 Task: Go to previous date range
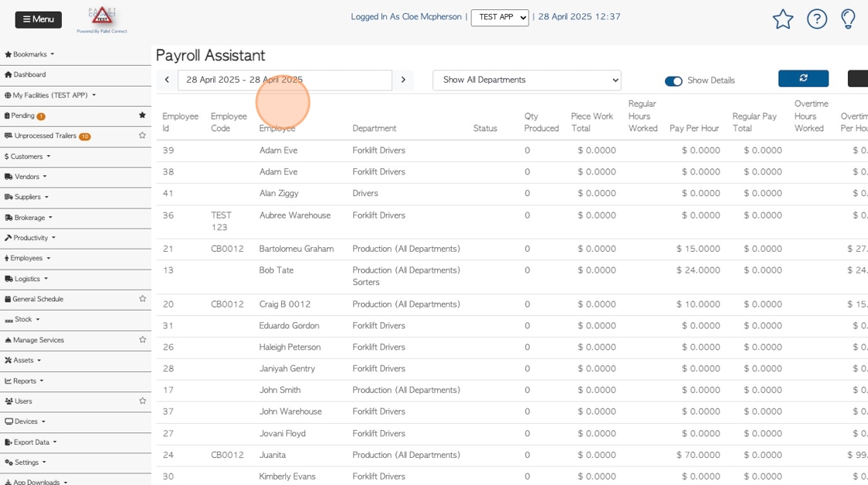(167, 80)
